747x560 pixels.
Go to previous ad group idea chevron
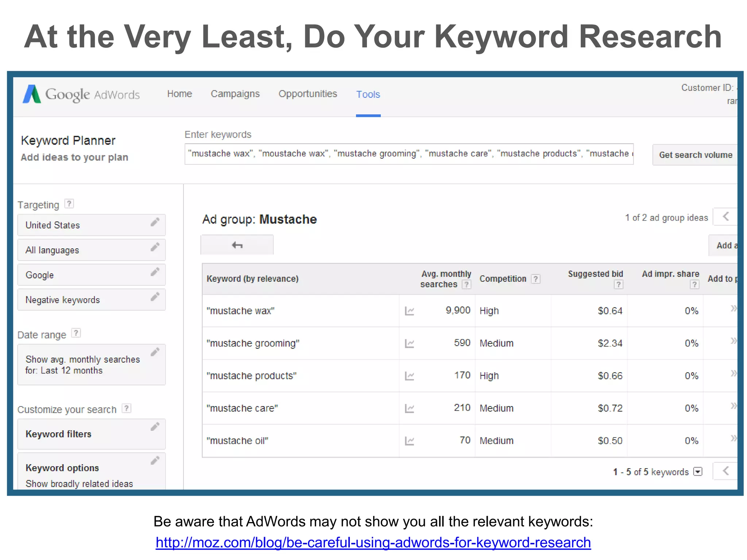(725, 217)
